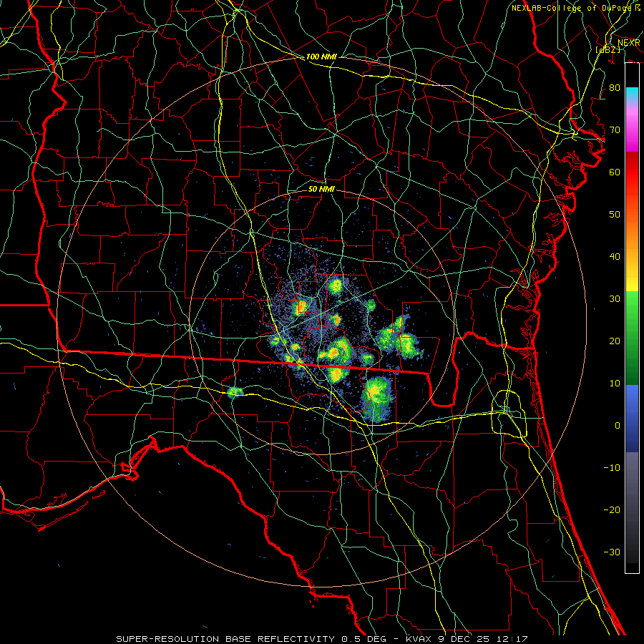The image size is (644, 644).
Task: Click the 20 value on dBZ scale
Action: point(615,341)
